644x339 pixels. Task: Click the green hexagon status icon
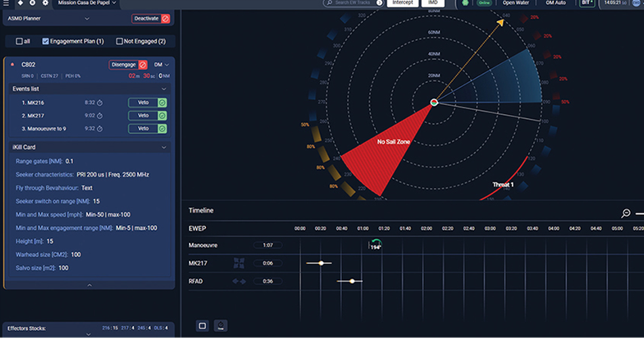click(x=465, y=3)
